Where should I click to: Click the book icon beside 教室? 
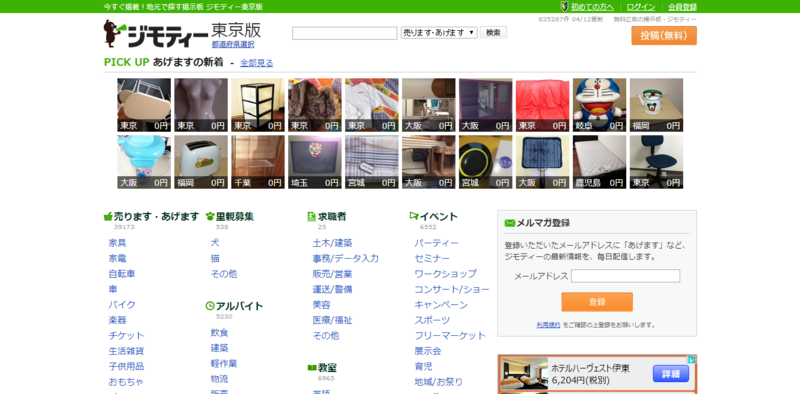(x=312, y=367)
